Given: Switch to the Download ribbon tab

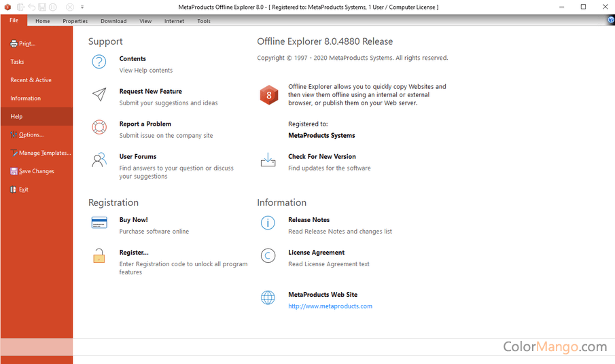Looking at the screenshot, I should [x=113, y=21].
